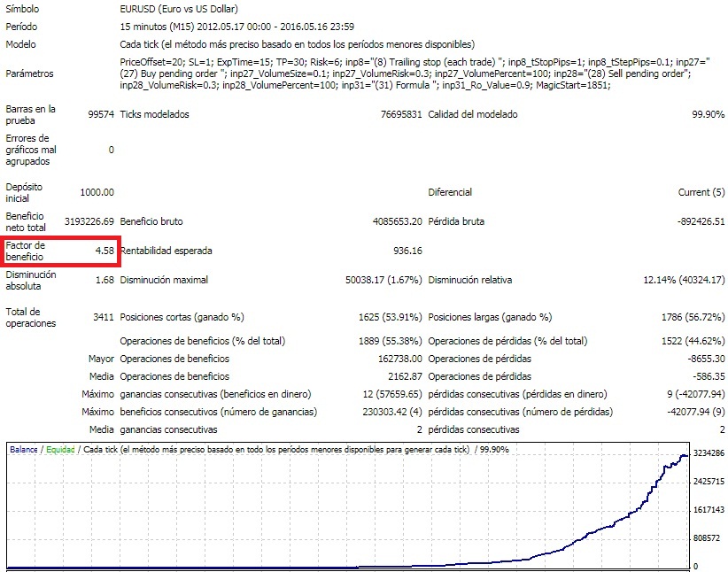Click the "Factor de beneficio" label
The width and height of the screenshot is (728, 572).
click(25, 251)
